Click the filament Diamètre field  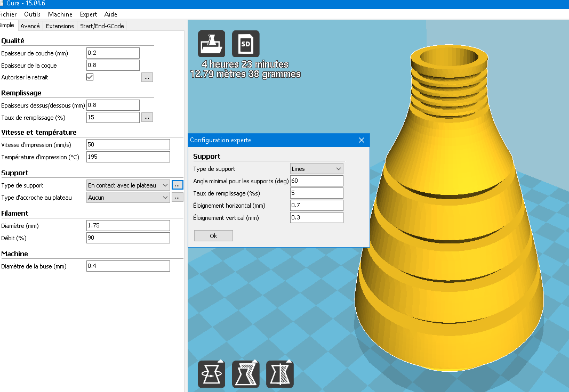(128, 225)
